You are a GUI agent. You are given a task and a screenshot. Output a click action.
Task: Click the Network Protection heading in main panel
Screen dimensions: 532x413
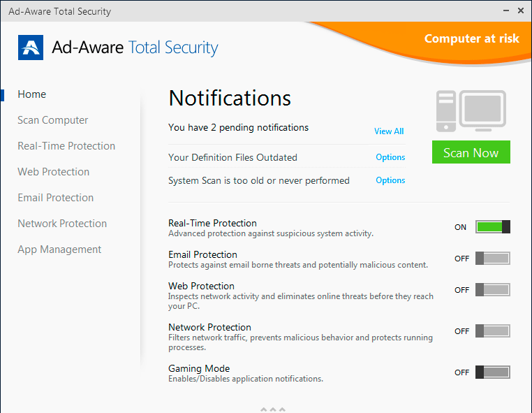(209, 328)
